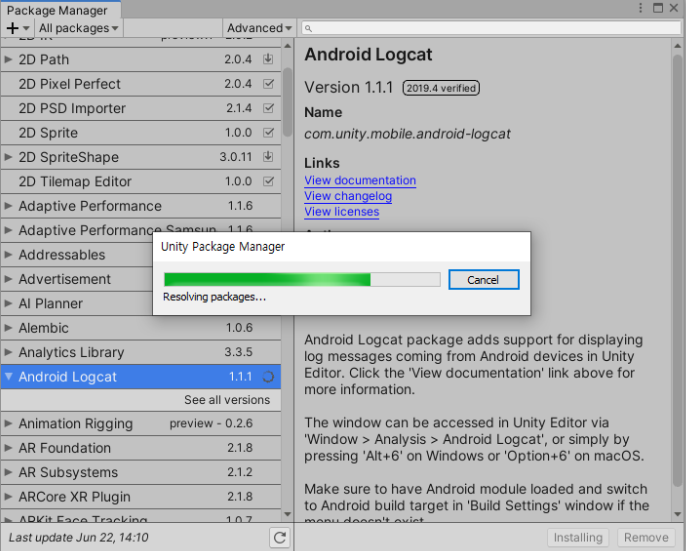Collapse the Android Logcat package row

8,376
